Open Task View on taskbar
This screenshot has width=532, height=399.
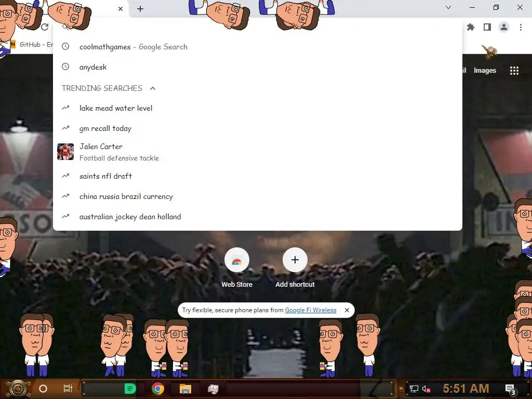pyautogui.click(x=68, y=389)
